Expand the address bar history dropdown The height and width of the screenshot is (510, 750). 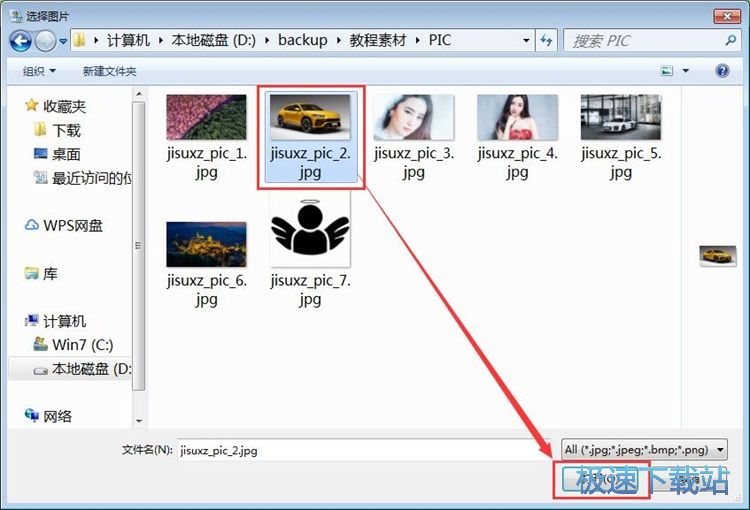(x=526, y=41)
